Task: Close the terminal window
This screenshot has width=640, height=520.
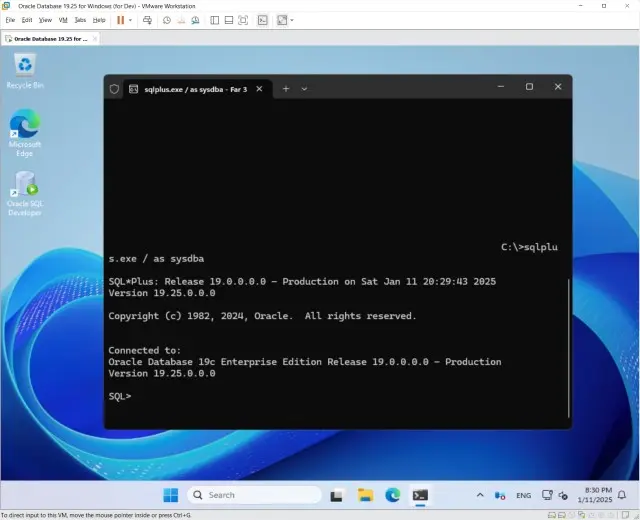Action: (558, 87)
